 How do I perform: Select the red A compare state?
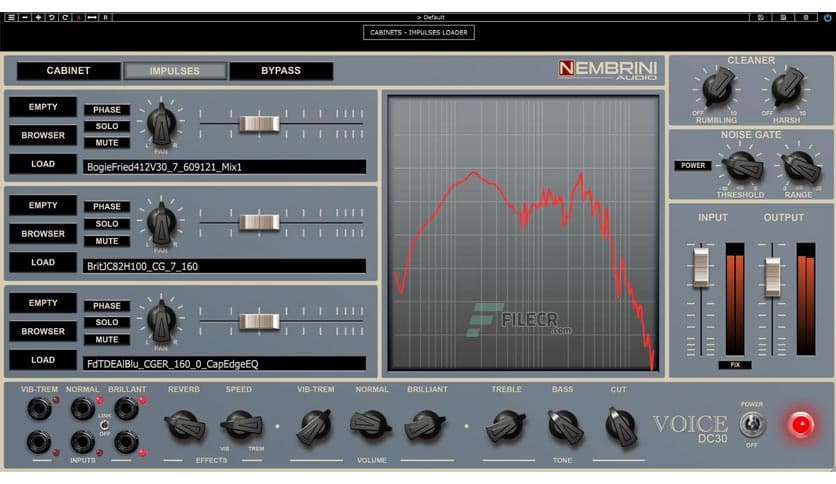click(x=78, y=18)
